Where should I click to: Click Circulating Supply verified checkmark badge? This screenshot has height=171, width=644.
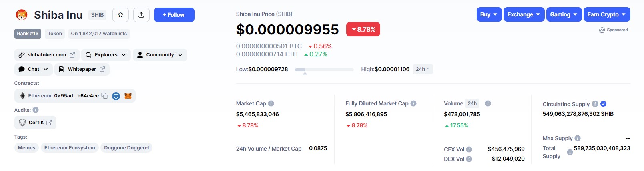coord(604,104)
